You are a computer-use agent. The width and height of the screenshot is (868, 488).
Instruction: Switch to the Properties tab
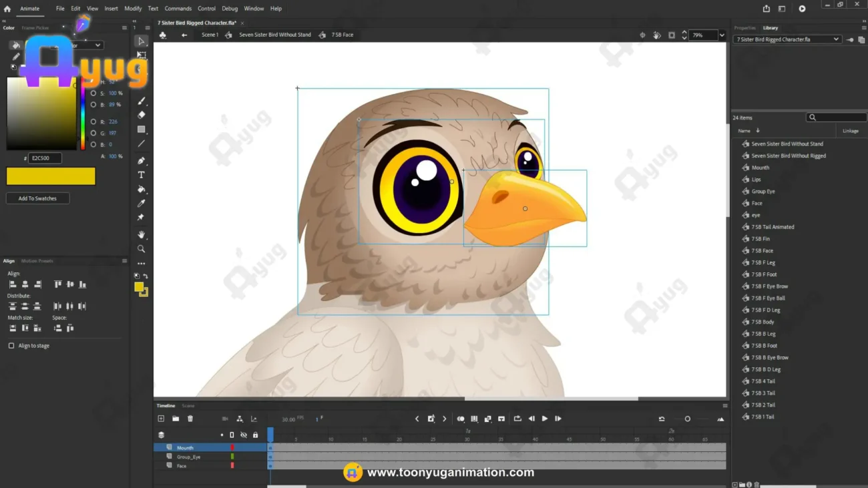coord(744,28)
